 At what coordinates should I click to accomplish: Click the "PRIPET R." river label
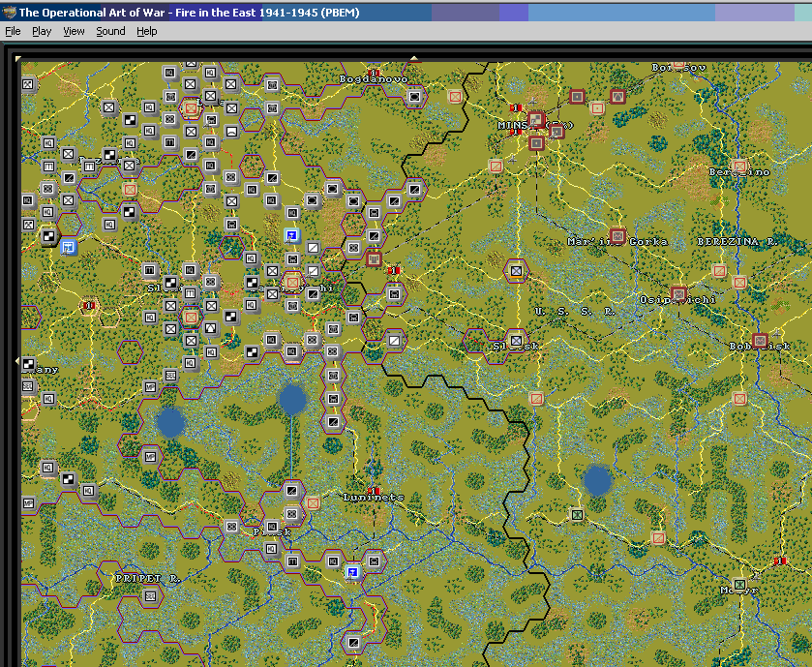coord(147,579)
